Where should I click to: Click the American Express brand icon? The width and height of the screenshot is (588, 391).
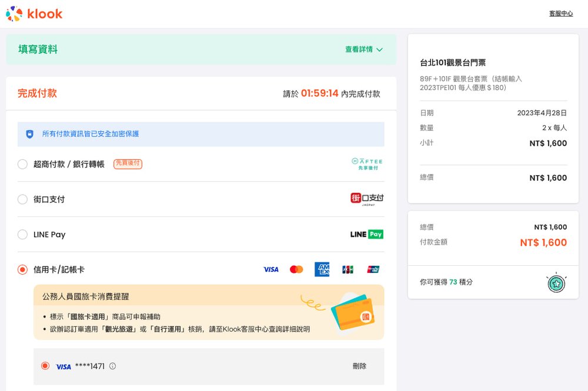[x=322, y=269]
